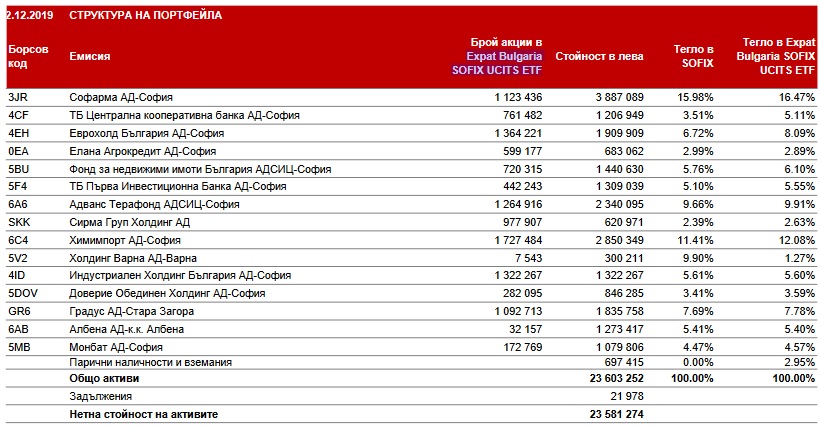Select stock code 4CF
821x428 pixels.
click(x=19, y=115)
